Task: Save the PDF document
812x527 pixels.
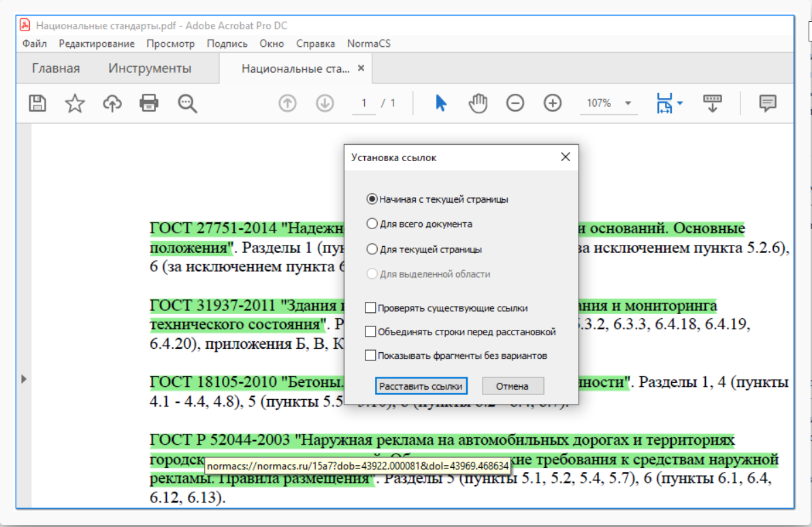Action: [x=38, y=103]
